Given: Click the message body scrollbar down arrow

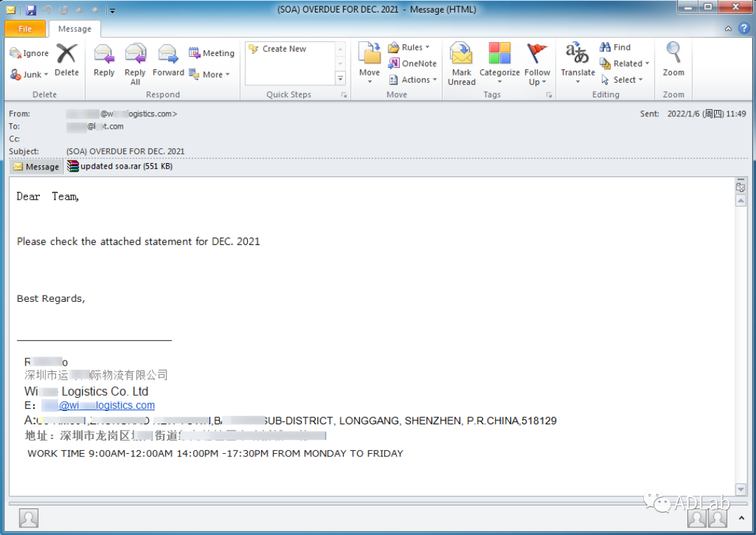Looking at the screenshot, I should click(x=741, y=489).
